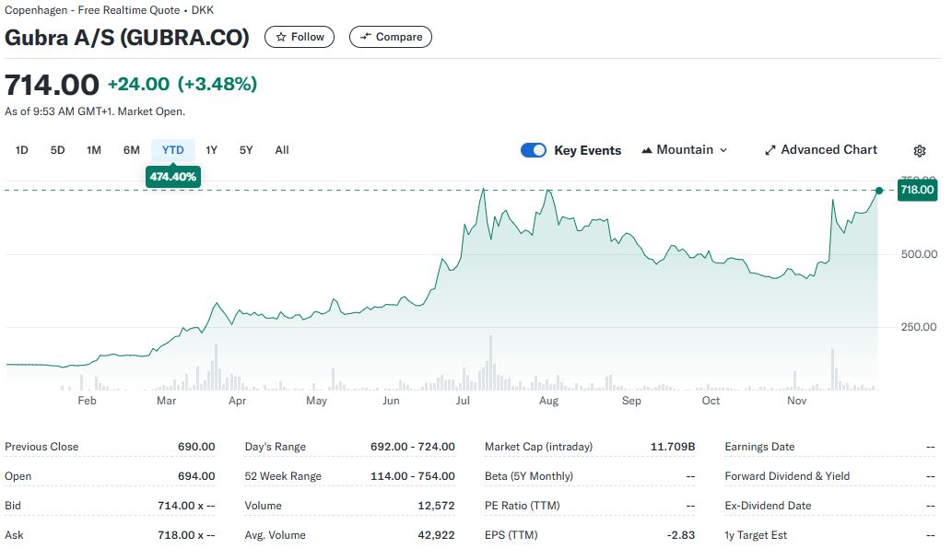Click the Bid value 714.00 x --

click(186, 506)
